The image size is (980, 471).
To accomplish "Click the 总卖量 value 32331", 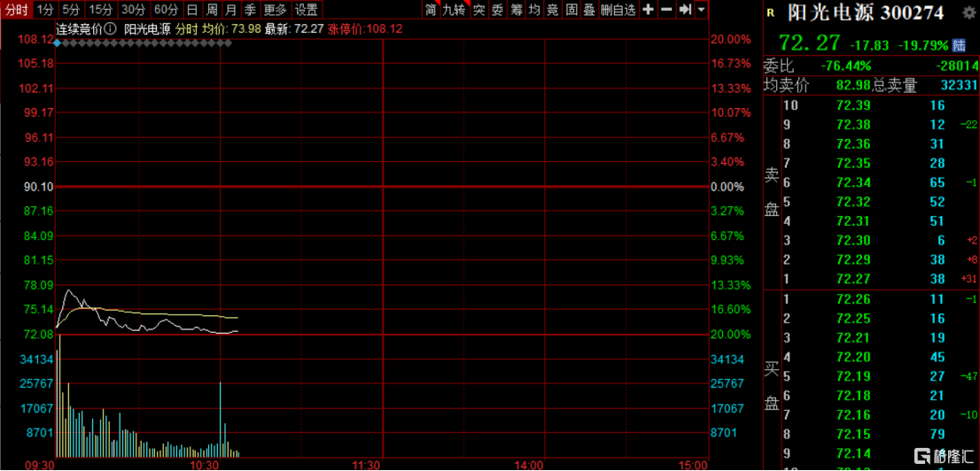I will click(x=959, y=84).
